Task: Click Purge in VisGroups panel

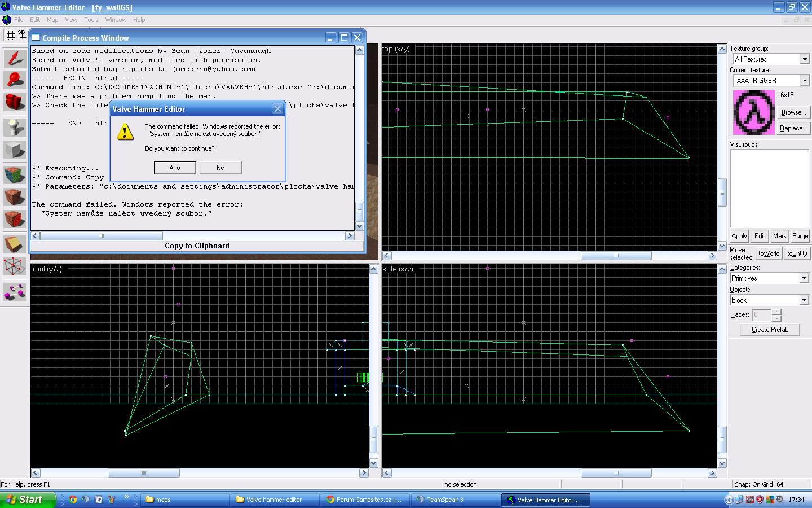Action: coord(800,236)
